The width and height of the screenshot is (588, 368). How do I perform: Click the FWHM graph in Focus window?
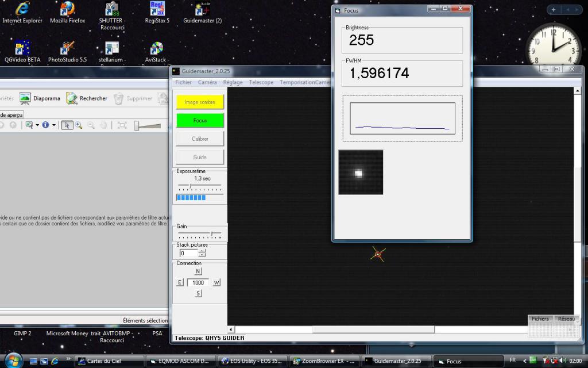[x=403, y=118]
